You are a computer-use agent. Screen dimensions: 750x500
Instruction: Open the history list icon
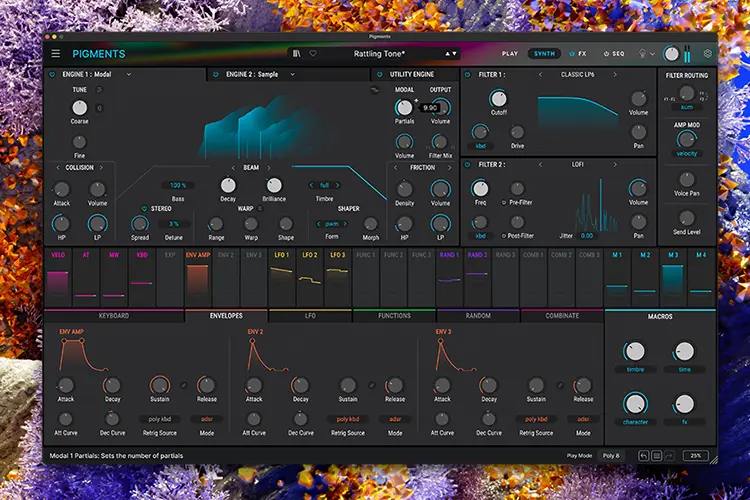click(x=656, y=456)
